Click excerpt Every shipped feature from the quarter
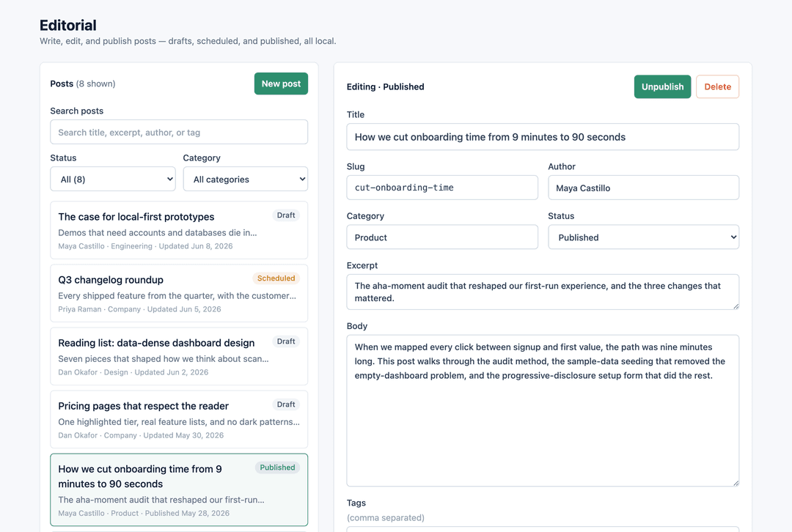Image resolution: width=792 pixels, height=532 pixels. (x=177, y=296)
